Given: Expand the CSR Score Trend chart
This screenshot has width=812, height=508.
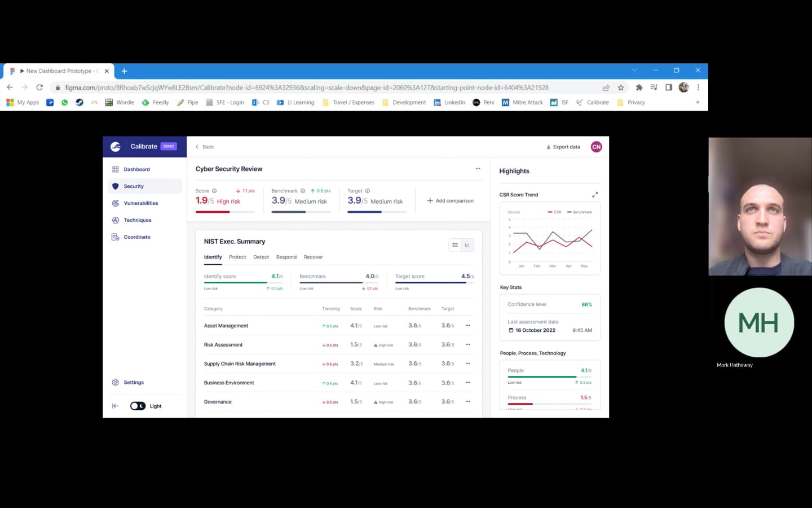Looking at the screenshot, I should [594, 195].
